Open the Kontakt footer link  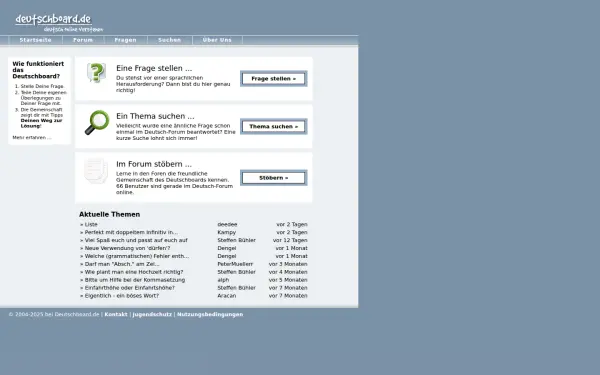click(116, 314)
